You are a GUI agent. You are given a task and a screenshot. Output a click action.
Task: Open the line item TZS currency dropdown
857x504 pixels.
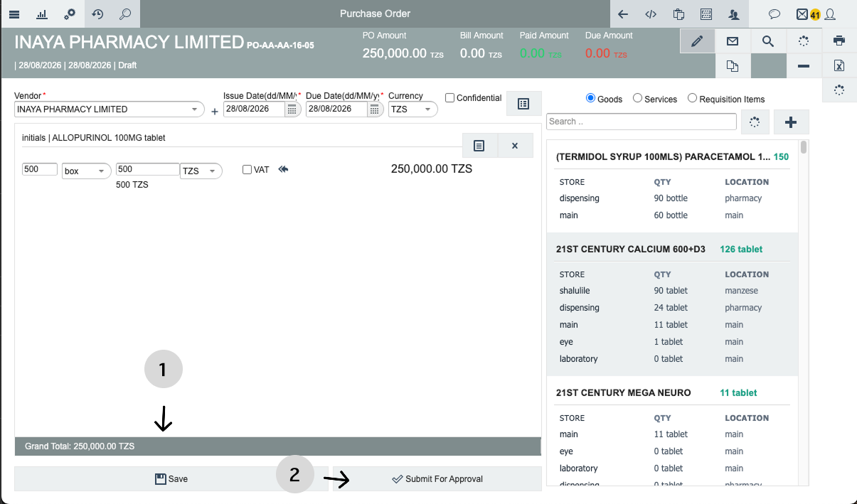201,171
